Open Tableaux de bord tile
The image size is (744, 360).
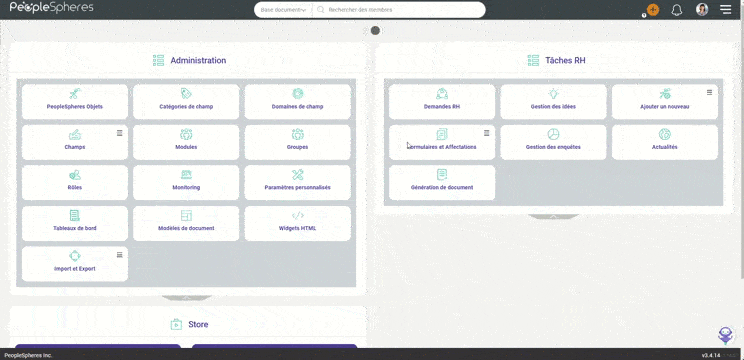[x=75, y=223]
